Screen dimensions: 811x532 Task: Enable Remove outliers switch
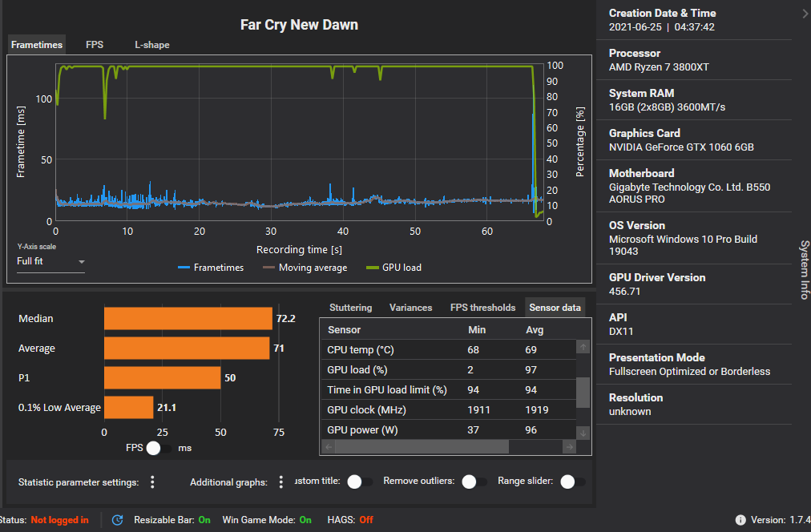pyautogui.click(x=474, y=482)
